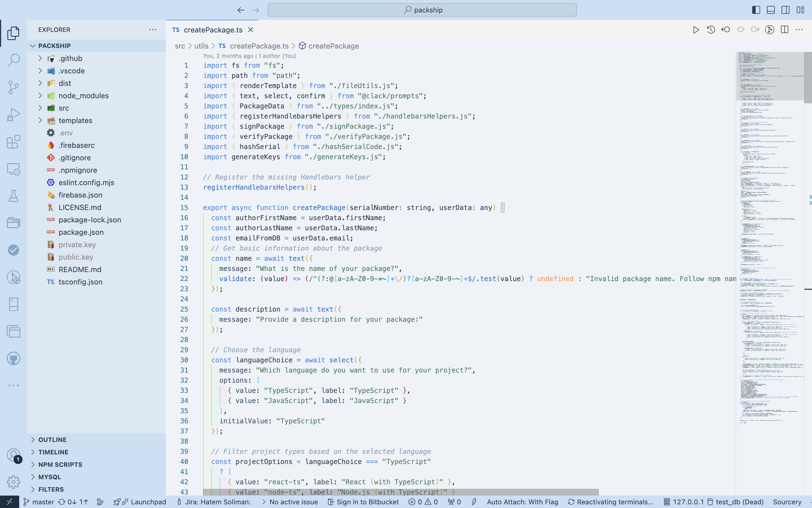The image size is (812, 508).
Task: Open the Testing flask view
Action: coord(14,196)
